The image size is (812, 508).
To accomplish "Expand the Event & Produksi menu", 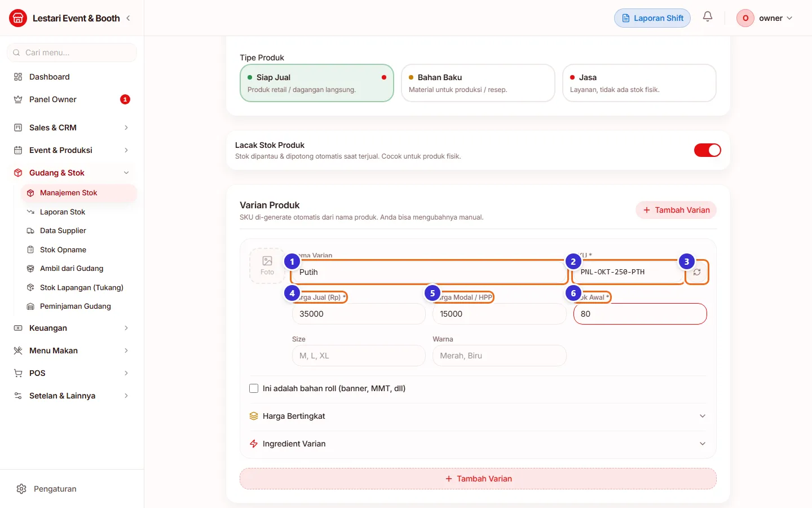I will (x=72, y=150).
